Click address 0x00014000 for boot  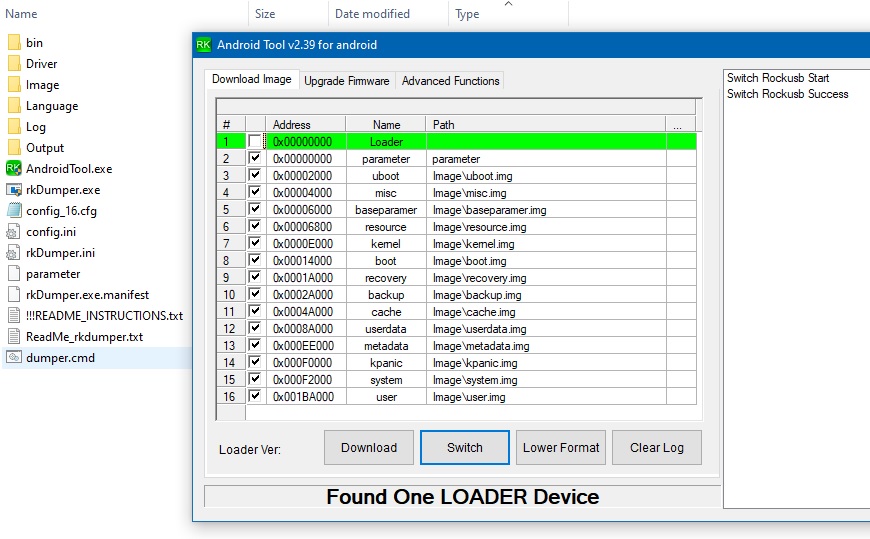(x=306, y=261)
